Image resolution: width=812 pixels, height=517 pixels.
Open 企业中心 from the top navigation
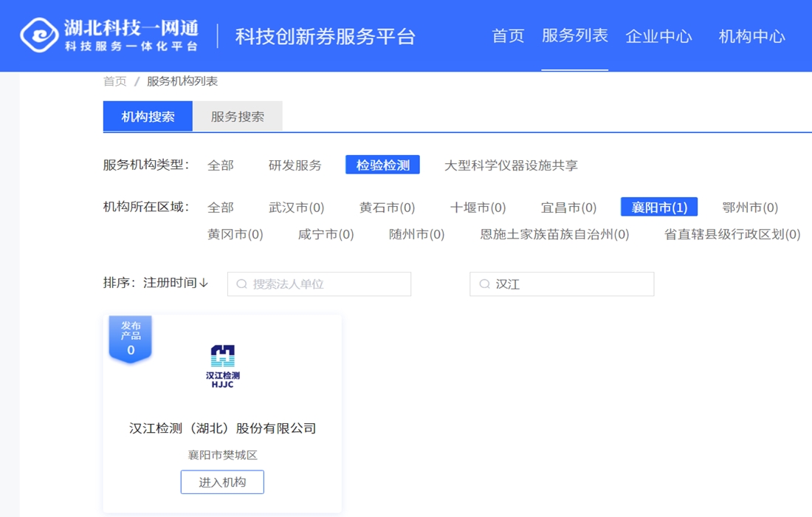pyautogui.click(x=659, y=35)
